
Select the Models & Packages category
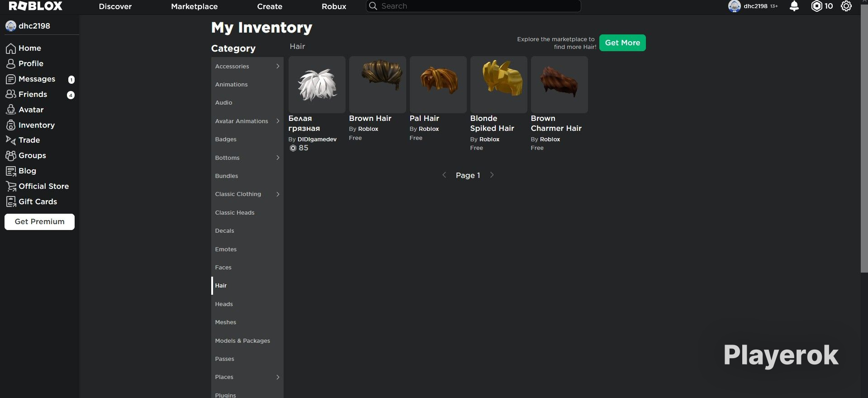click(247, 341)
